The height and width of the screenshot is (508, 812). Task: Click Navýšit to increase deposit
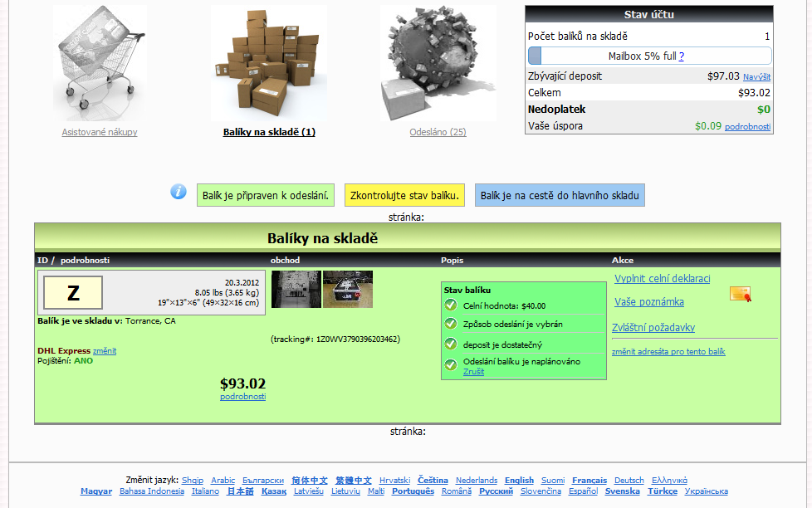point(756,76)
